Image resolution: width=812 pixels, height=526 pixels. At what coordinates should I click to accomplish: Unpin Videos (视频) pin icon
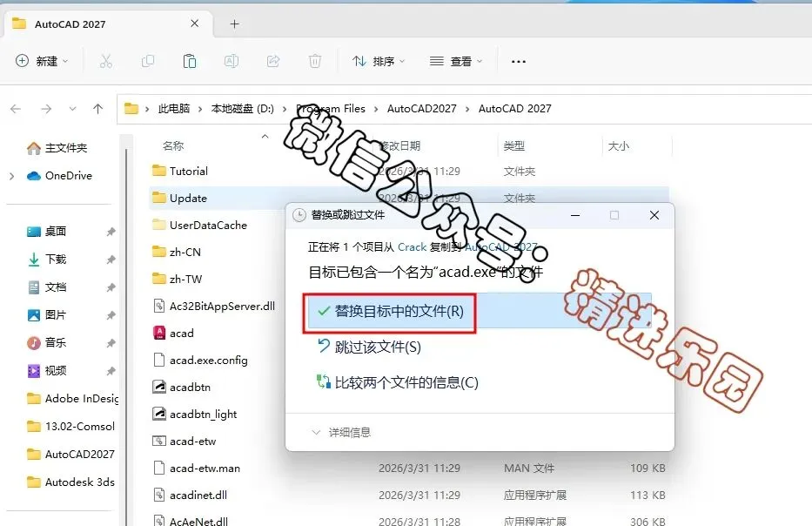pos(111,371)
